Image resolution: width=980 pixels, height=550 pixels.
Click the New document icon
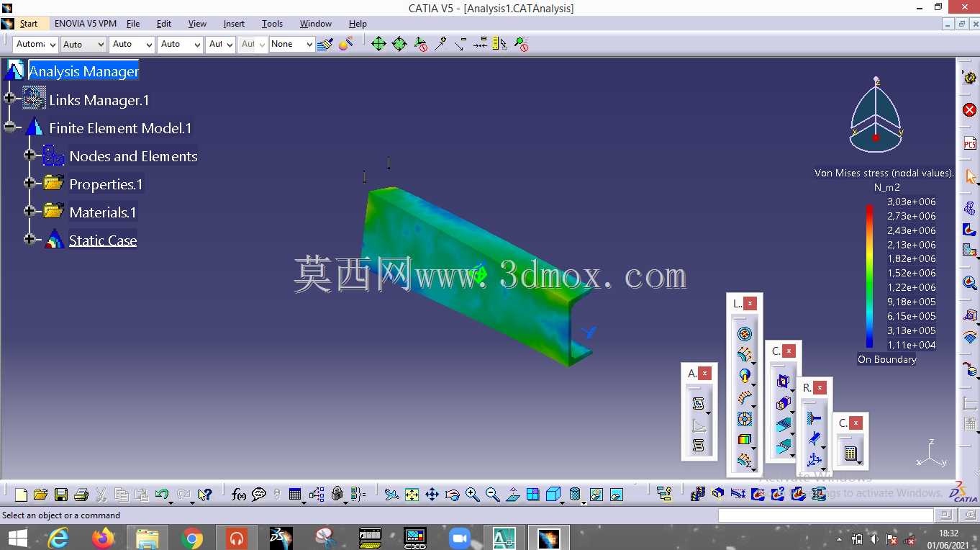point(22,495)
